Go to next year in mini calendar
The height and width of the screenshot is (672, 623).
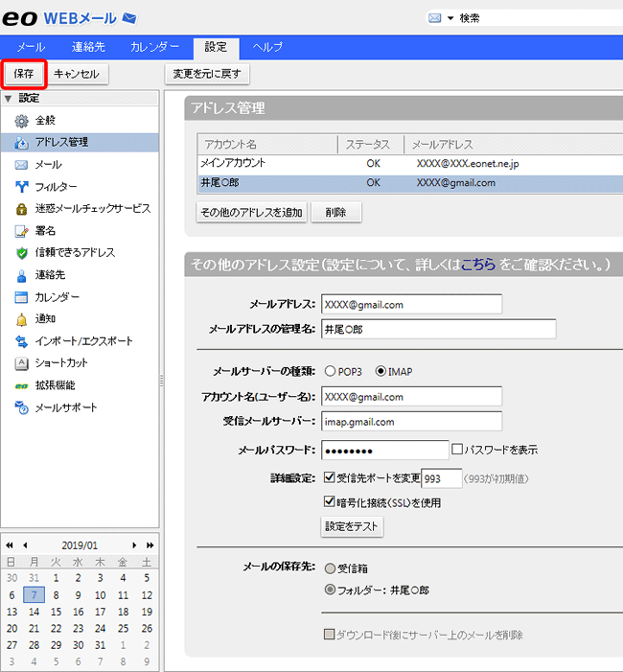(150, 545)
